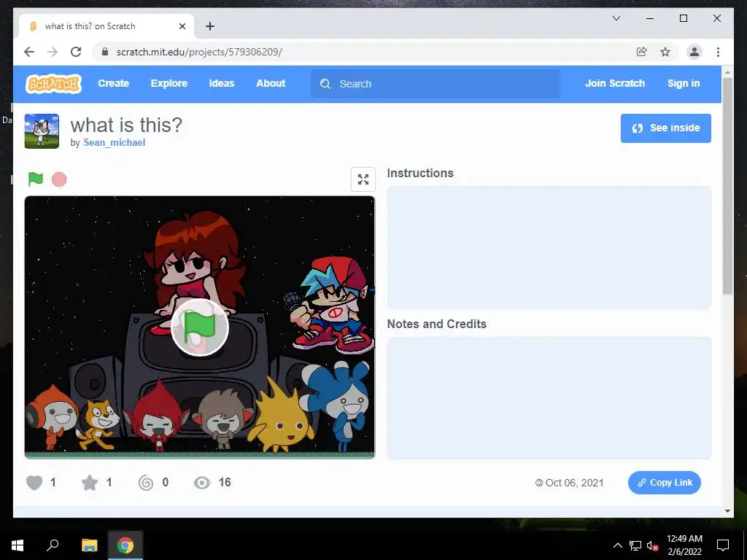View remixes via the spiral icon
The width and height of the screenshot is (747, 560).
tap(146, 483)
